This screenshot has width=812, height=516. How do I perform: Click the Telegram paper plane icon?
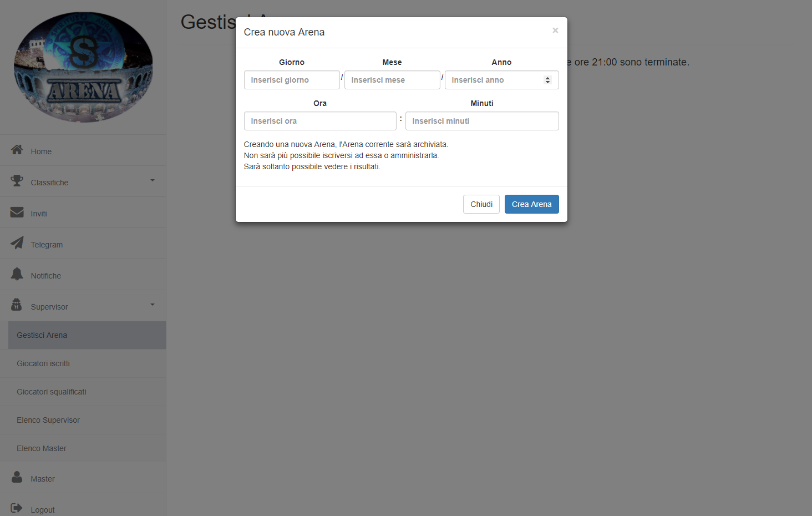(17, 243)
